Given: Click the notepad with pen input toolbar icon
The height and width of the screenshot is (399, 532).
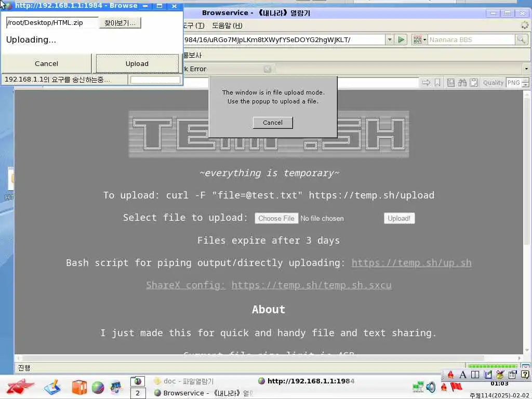Looking at the screenshot, I should [x=487, y=375].
